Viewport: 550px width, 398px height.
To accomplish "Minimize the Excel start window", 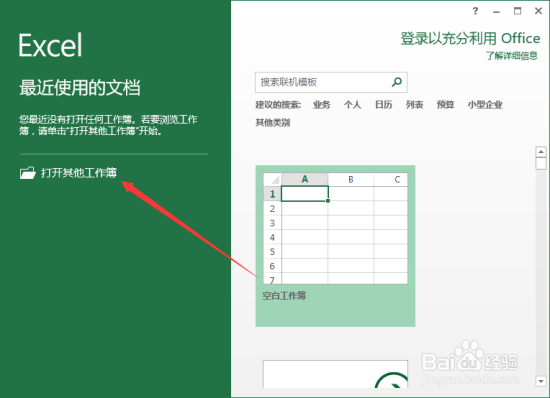I will (496, 12).
